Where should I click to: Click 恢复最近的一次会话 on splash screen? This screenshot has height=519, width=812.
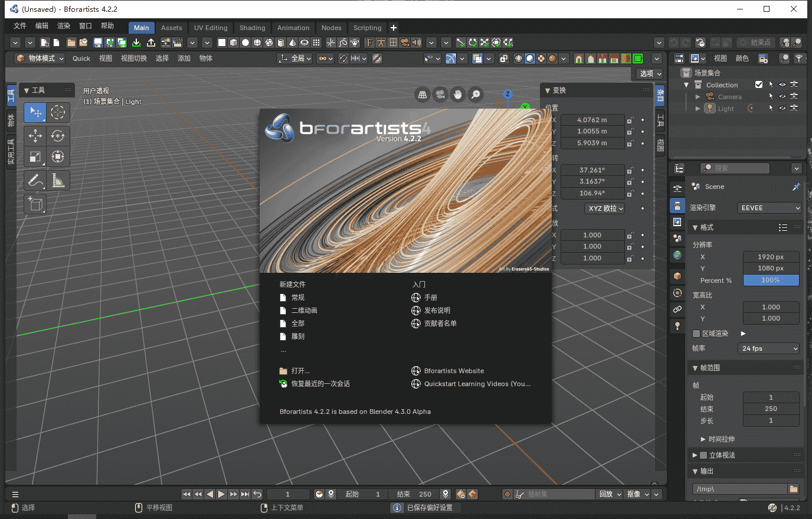click(320, 384)
